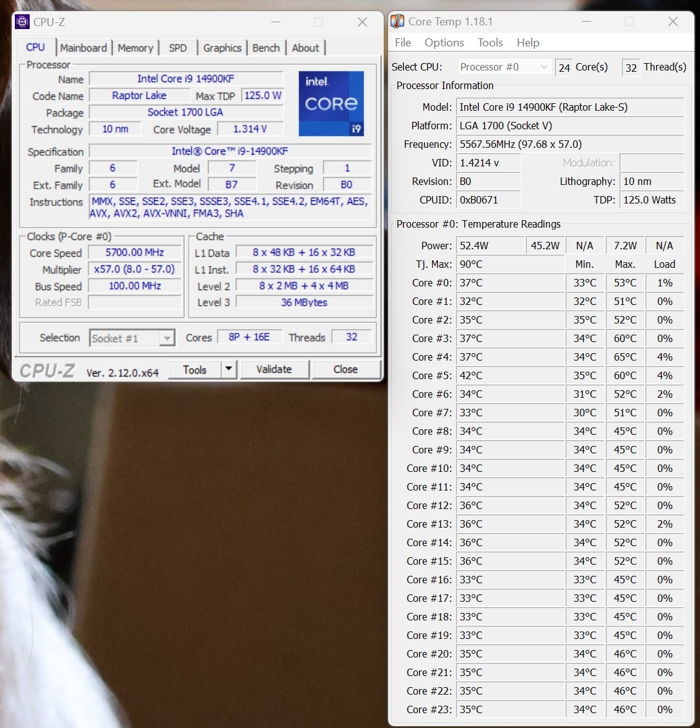
Task: Click the Validate button in CPU-Z
Action: [274, 369]
